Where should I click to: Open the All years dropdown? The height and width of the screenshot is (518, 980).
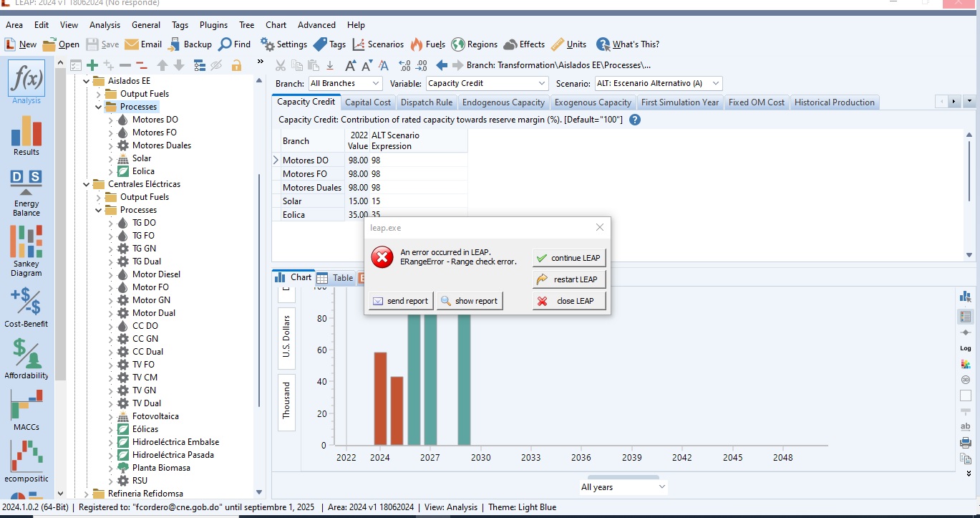click(623, 487)
